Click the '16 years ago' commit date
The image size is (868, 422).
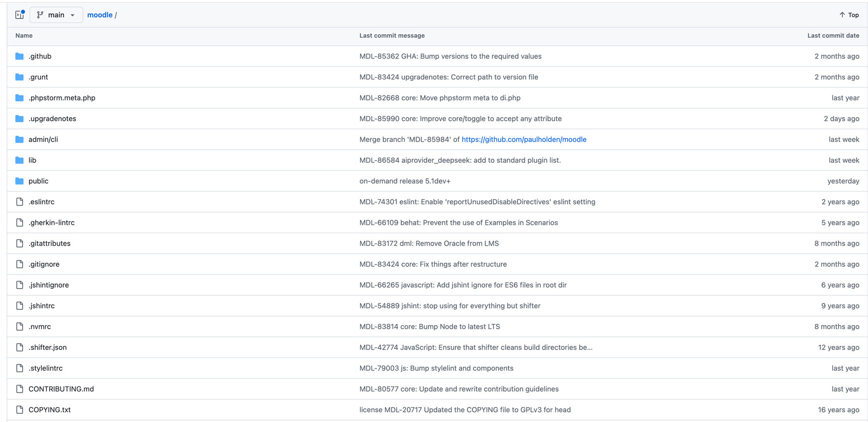point(839,409)
